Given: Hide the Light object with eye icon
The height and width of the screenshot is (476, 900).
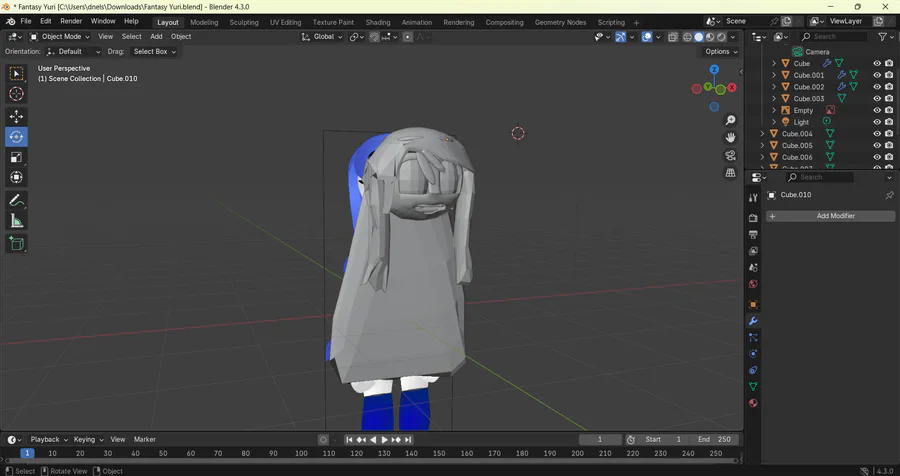Looking at the screenshot, I should [877, 122].
